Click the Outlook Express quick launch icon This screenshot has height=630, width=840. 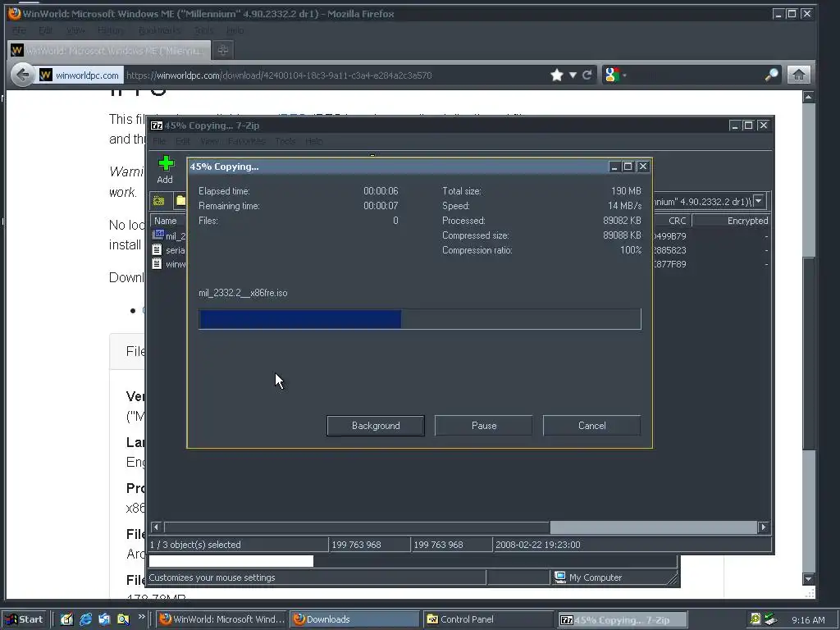point(104,619)
